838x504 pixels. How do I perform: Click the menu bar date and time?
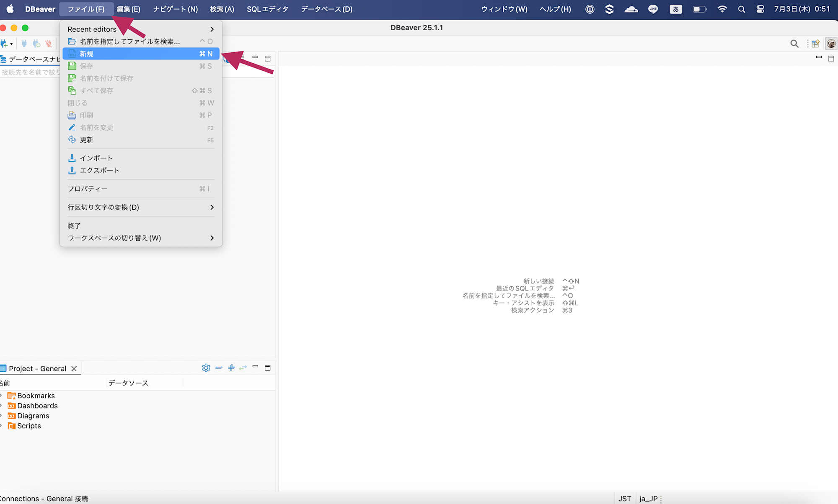coord(802,9)
